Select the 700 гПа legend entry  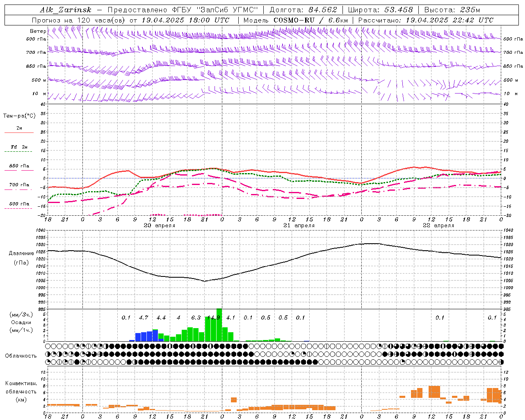click(19, 187)
